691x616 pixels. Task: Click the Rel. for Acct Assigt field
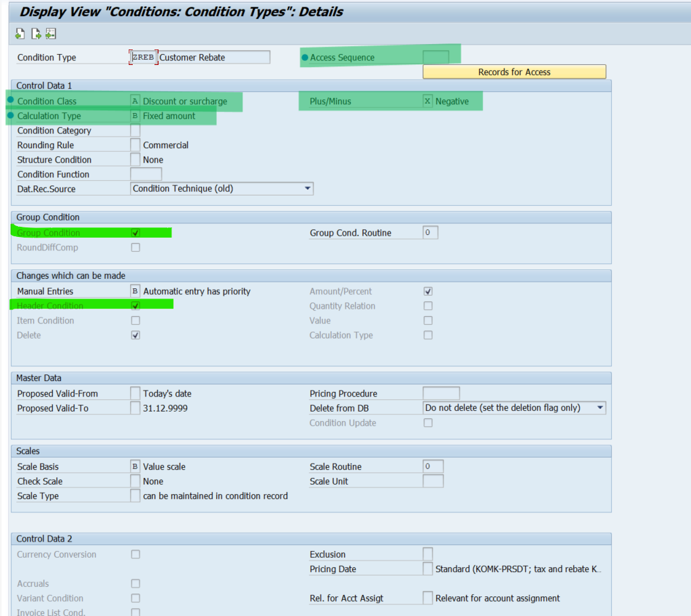[x=427, y=598]
